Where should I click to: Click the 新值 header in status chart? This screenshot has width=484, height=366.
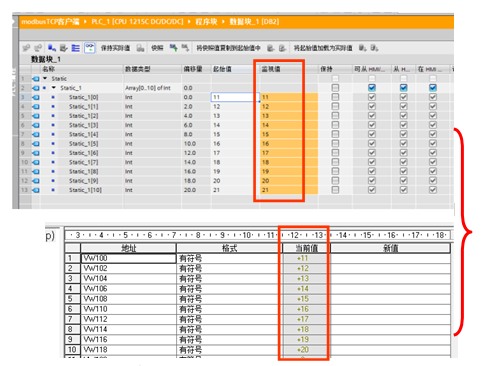point(390,248)
